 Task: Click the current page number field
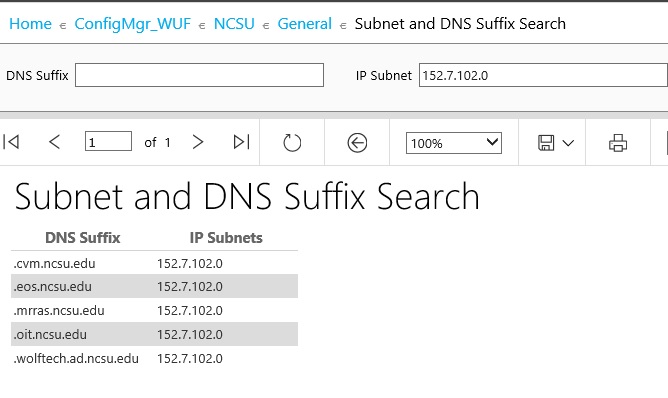click(x=108, y=141)
